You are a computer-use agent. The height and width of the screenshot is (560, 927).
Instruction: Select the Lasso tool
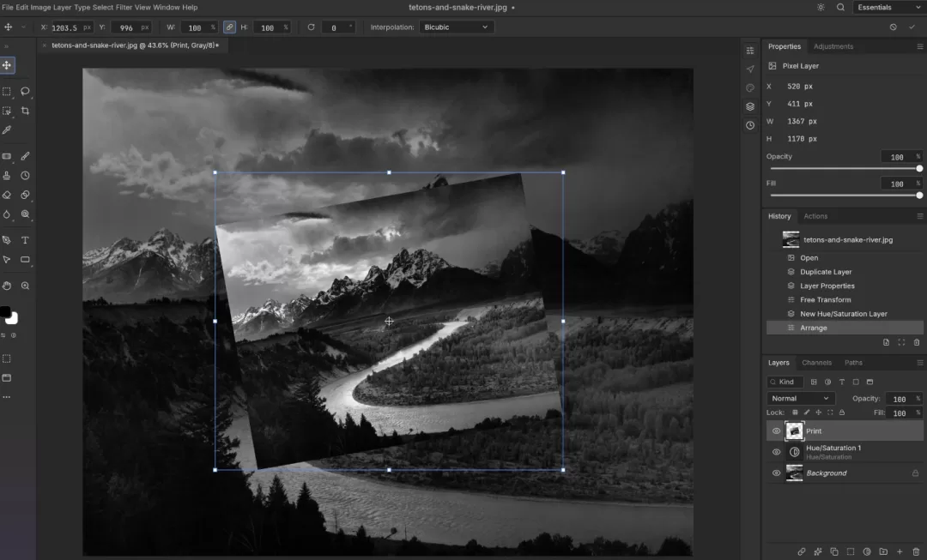coord(25,92)
